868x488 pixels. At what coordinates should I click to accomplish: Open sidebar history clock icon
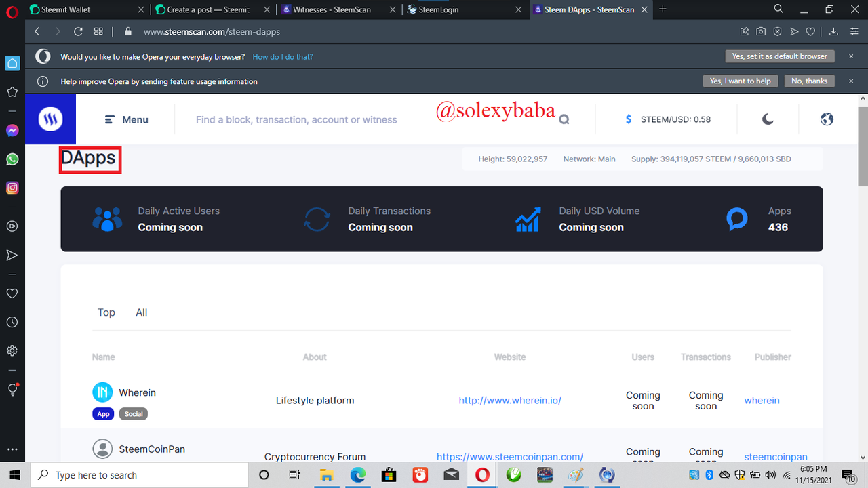12,323
